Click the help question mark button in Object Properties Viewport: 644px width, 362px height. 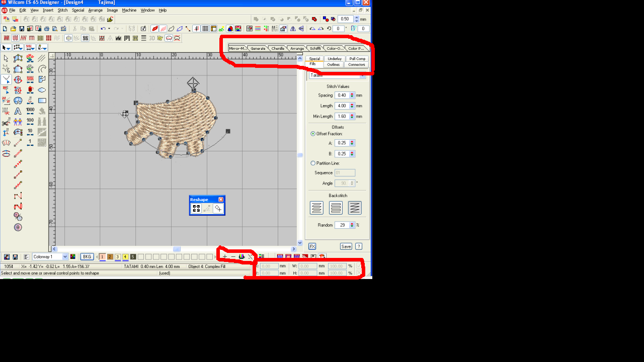pos(359,246)
